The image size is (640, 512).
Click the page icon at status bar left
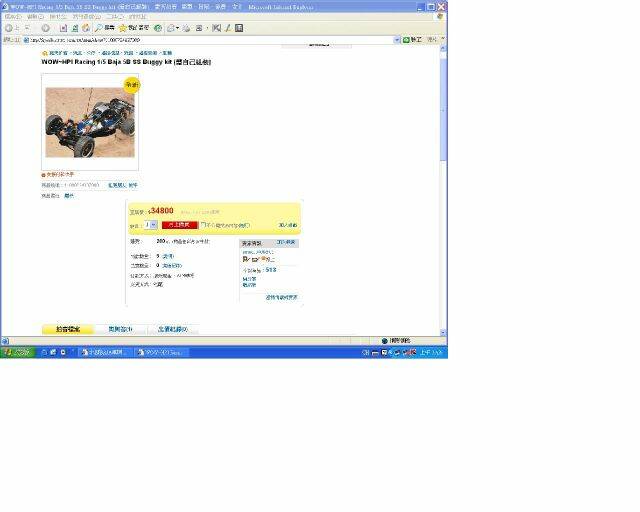click(5, 341)
